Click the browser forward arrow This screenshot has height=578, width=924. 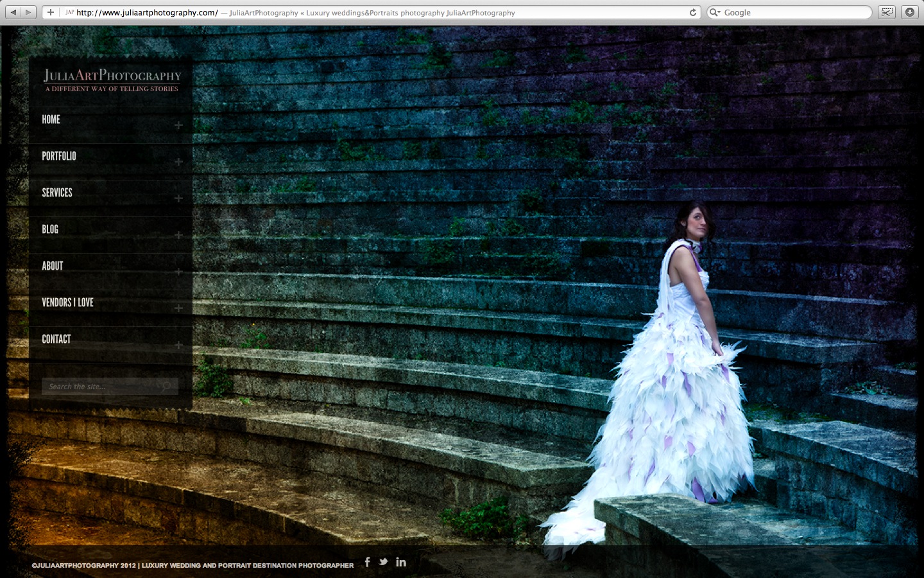pyautogui.click(x=28, y=12)
